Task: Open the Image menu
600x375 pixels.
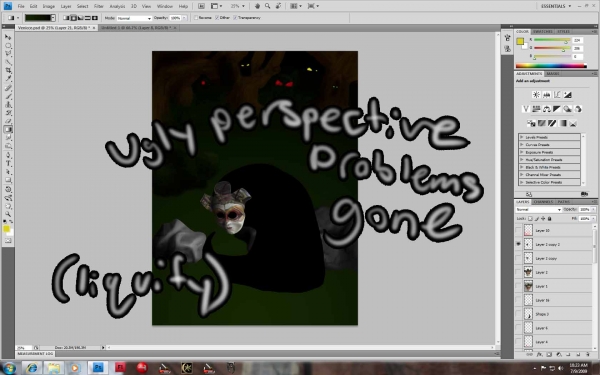Action: (49, 6)
